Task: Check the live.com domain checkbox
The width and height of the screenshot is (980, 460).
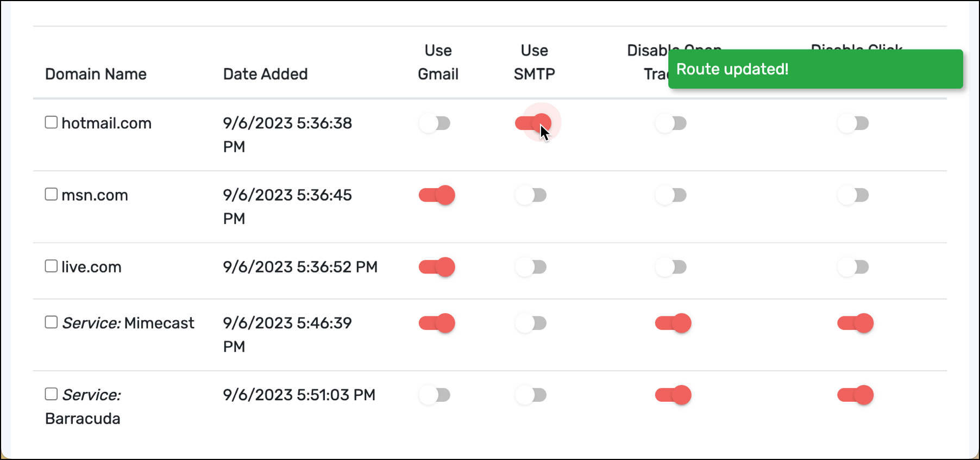Action: (x=51, y=266)
